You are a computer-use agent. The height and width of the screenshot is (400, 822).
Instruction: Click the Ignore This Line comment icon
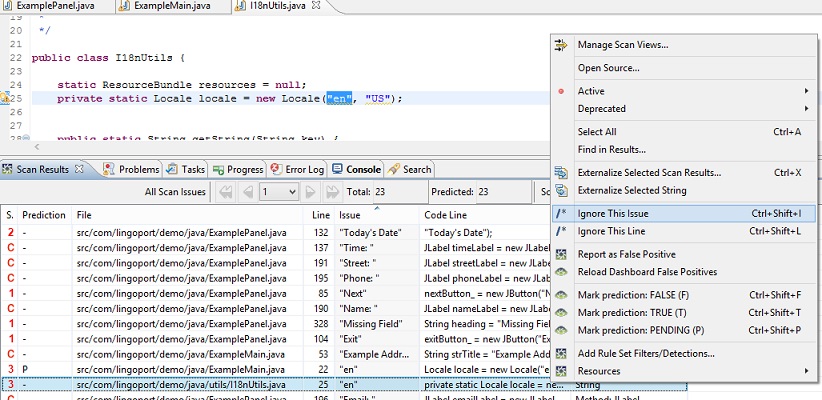[561, 232]
